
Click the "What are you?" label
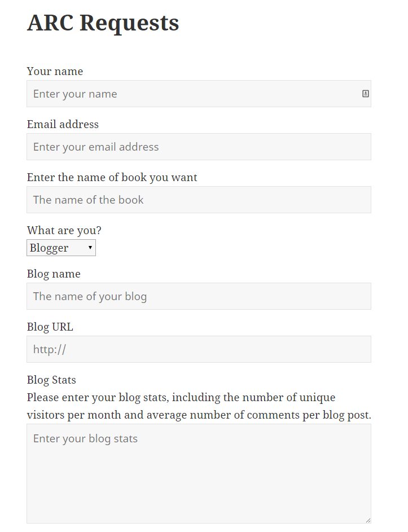point(64,230)
